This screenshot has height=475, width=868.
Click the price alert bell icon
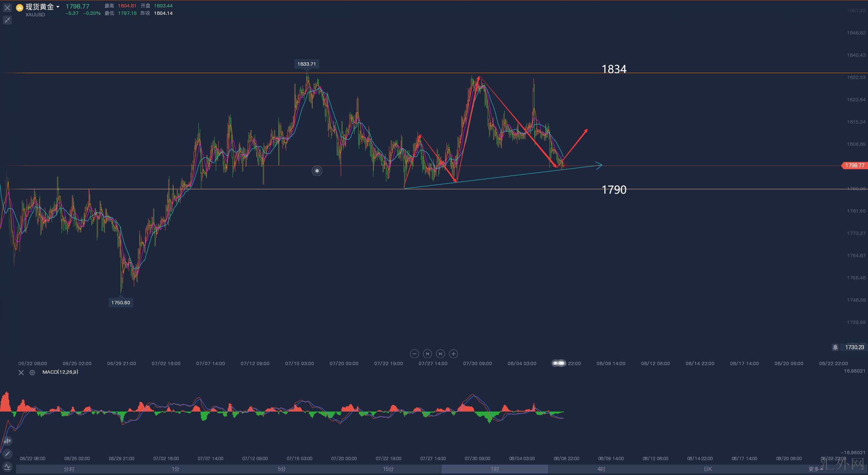(835, 347)
